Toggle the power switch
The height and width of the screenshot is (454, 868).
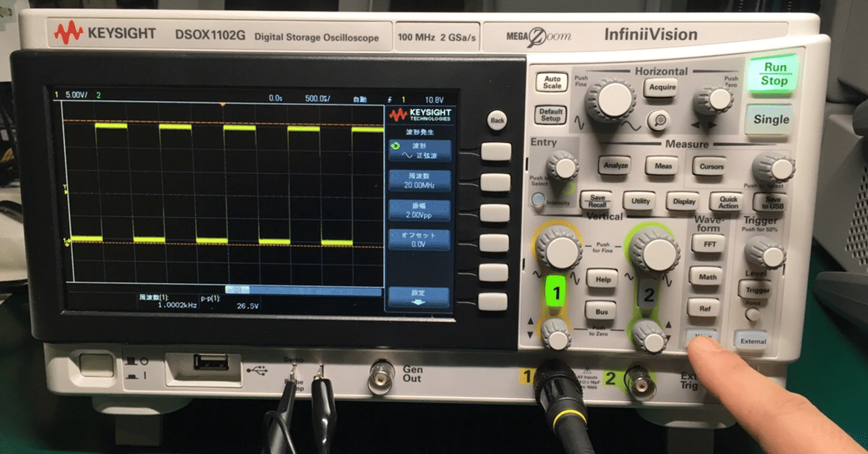[96, 366]
